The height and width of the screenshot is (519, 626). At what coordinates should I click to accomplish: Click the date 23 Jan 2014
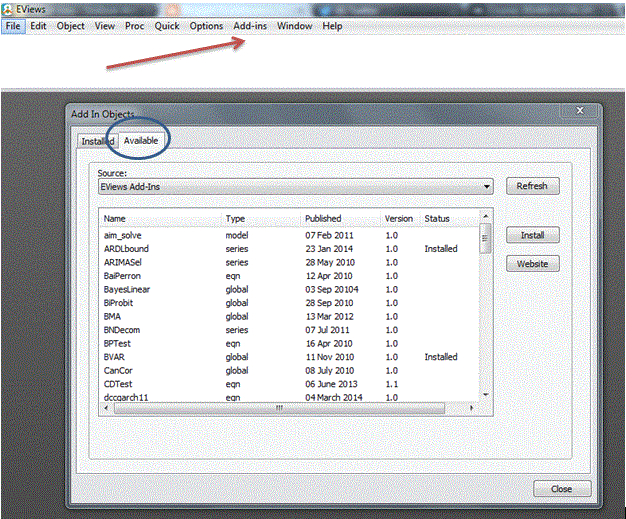point(329,249)
